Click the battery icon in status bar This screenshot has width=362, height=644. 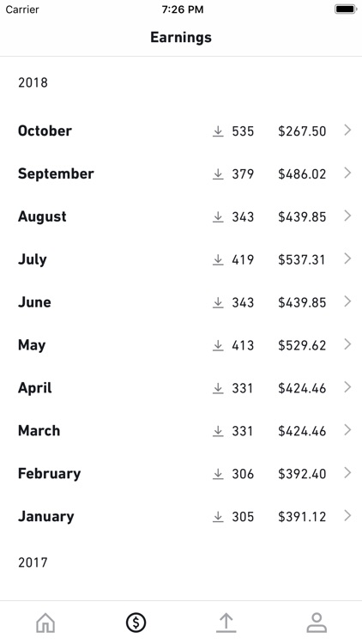coord(345,9)
